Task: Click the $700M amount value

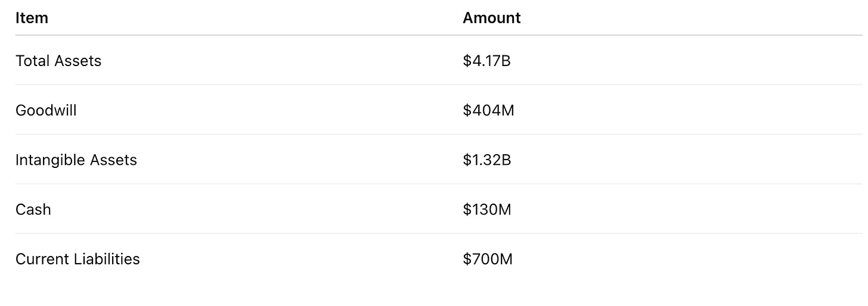Action: tap(488, 259)
